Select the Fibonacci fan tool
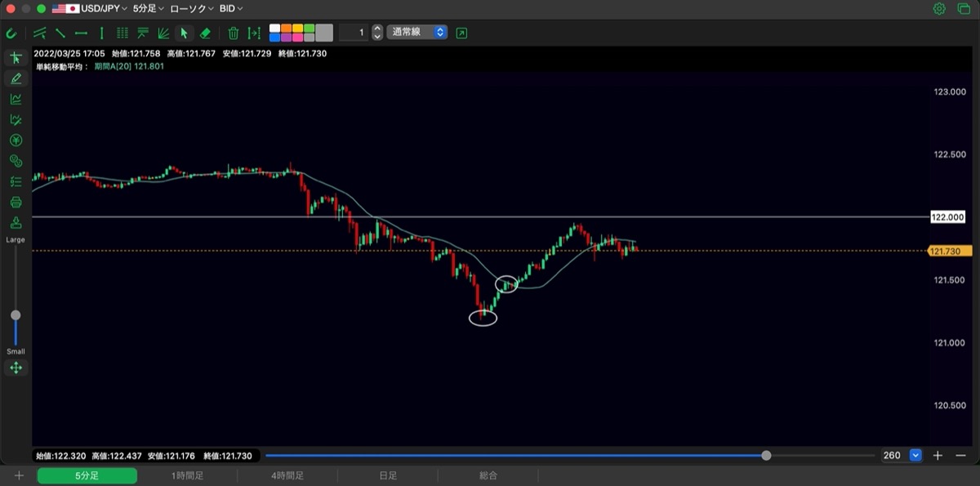980x486 pixels. (x=163, y=33)
